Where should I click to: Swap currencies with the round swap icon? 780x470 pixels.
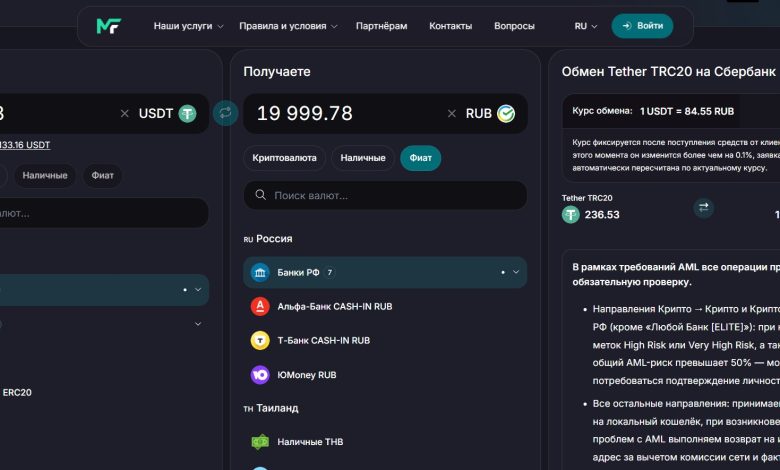[225, 113]
